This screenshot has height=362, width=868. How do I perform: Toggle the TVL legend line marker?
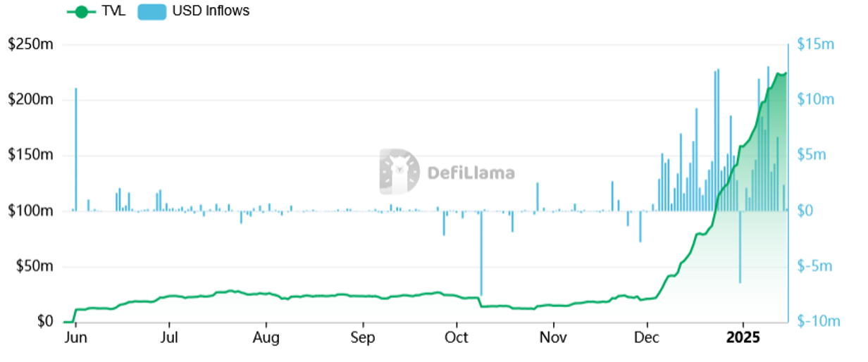click(82, 11)
